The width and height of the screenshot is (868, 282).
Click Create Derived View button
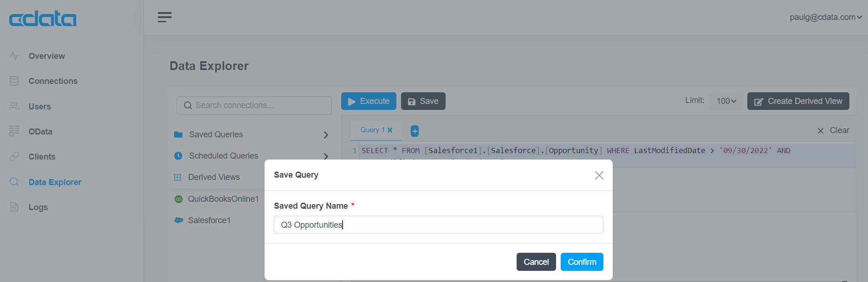point(798,101)
